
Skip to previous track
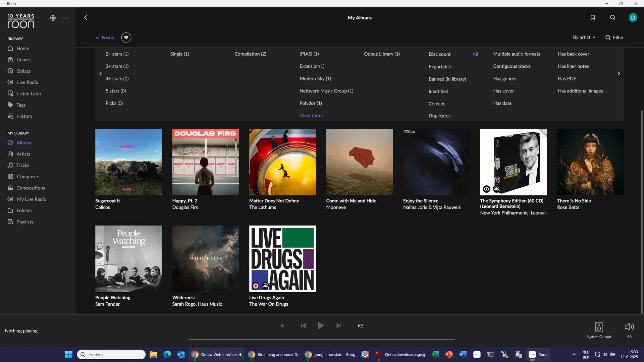click(x=303, y=326)
